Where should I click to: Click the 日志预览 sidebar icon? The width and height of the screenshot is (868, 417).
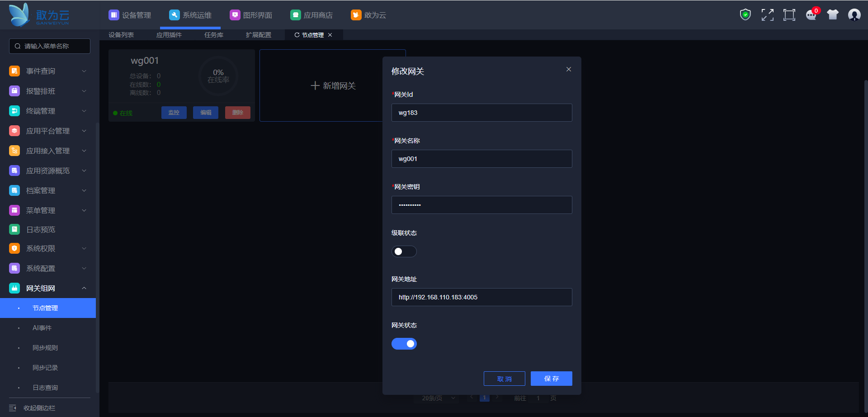click(14, 229)
